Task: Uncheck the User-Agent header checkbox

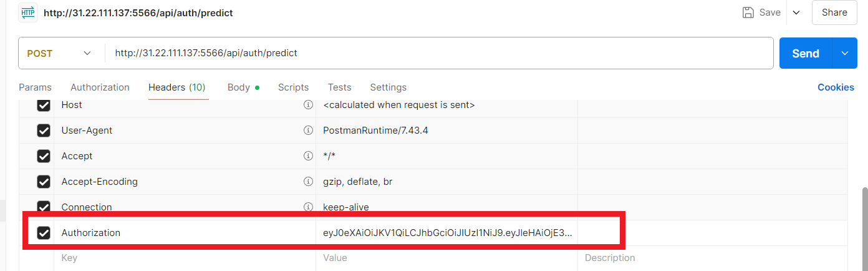Action: click(x=44, y=131)
